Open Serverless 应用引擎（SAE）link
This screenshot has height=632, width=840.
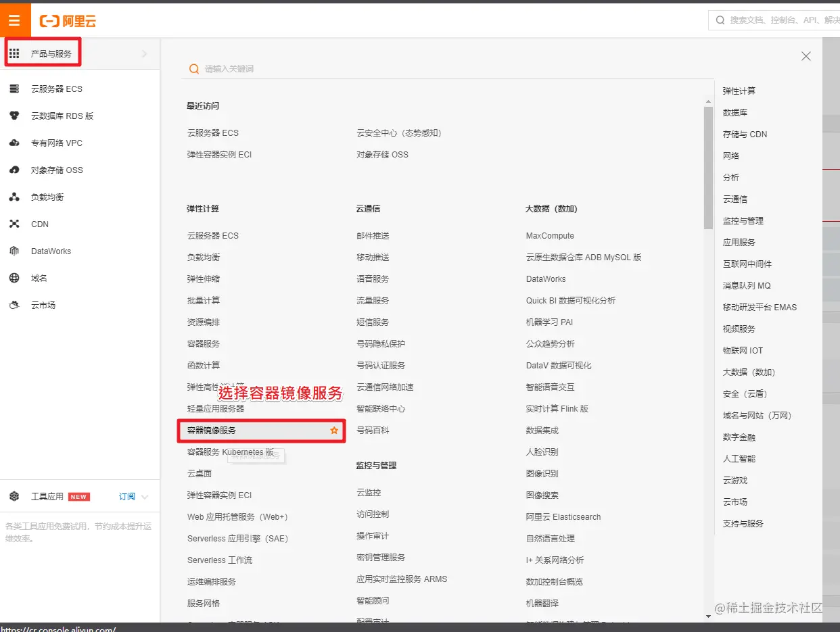237,538
